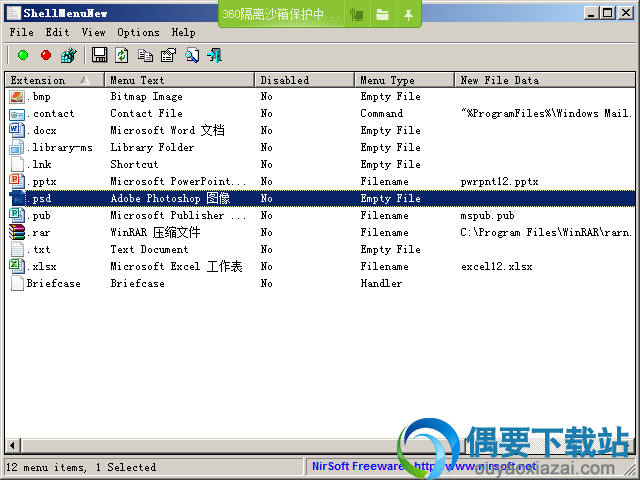Select the Adobe Photoshop 图像 entry
The image size is (640, 480).
tap(170, 199)
